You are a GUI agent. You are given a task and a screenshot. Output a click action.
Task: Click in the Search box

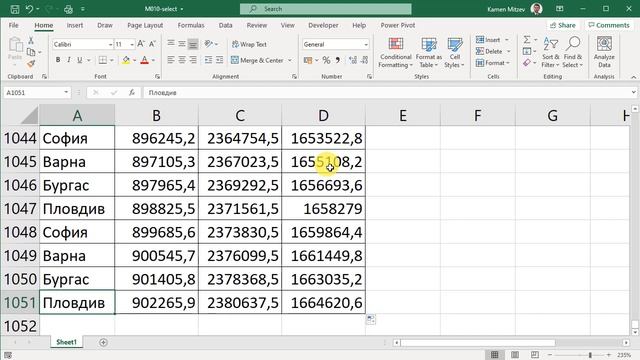(326, 9)
